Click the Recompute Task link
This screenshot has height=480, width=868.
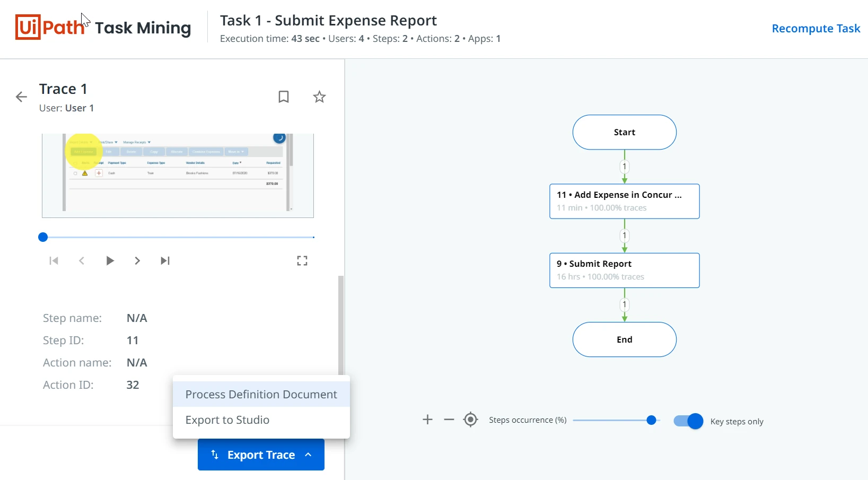[816, 29]
